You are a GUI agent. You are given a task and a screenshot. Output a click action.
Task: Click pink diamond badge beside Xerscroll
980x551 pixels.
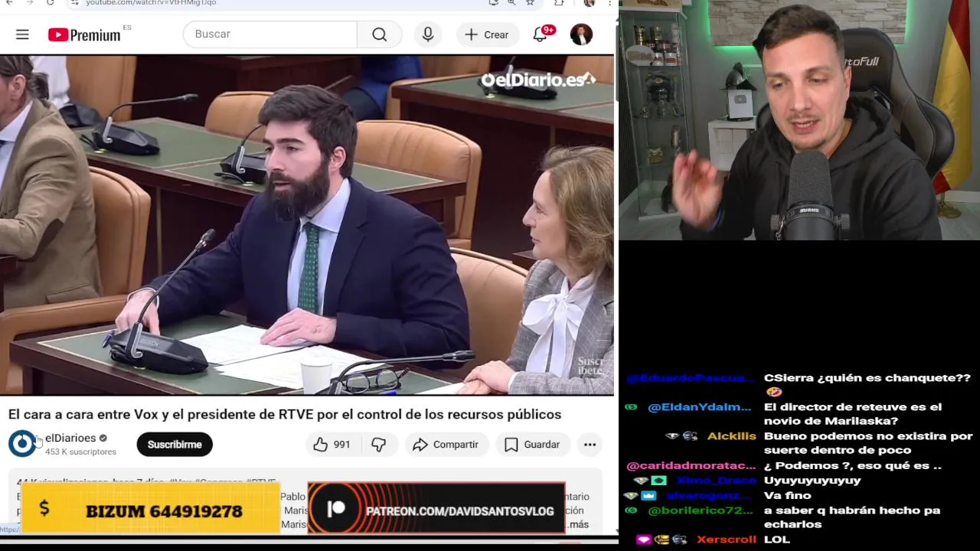(x=643, y=540)
